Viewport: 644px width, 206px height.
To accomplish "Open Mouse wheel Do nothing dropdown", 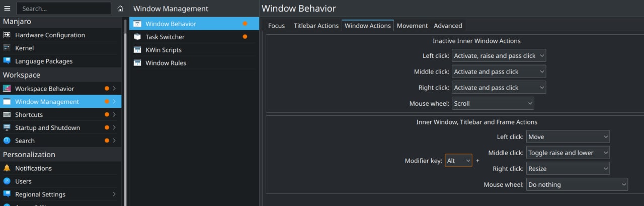I will click(577, 184).
